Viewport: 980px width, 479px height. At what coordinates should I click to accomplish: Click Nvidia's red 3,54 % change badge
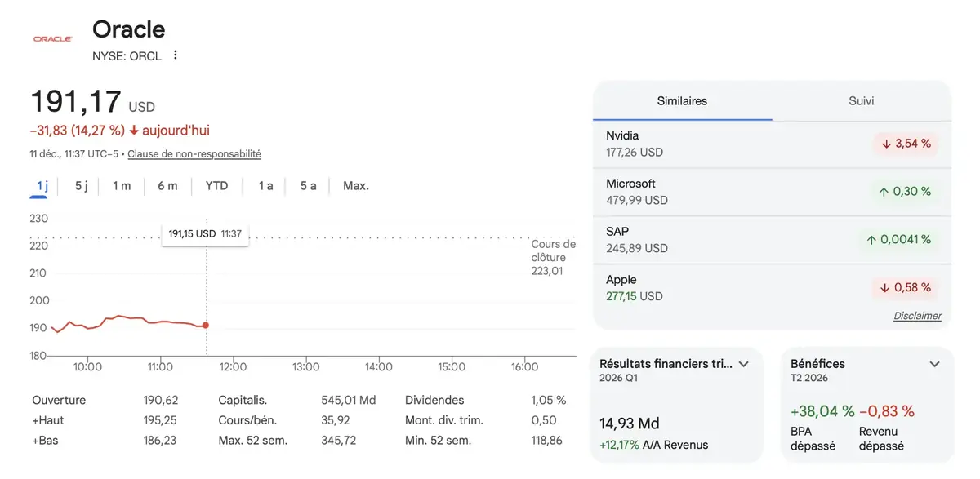coord(906,144)
